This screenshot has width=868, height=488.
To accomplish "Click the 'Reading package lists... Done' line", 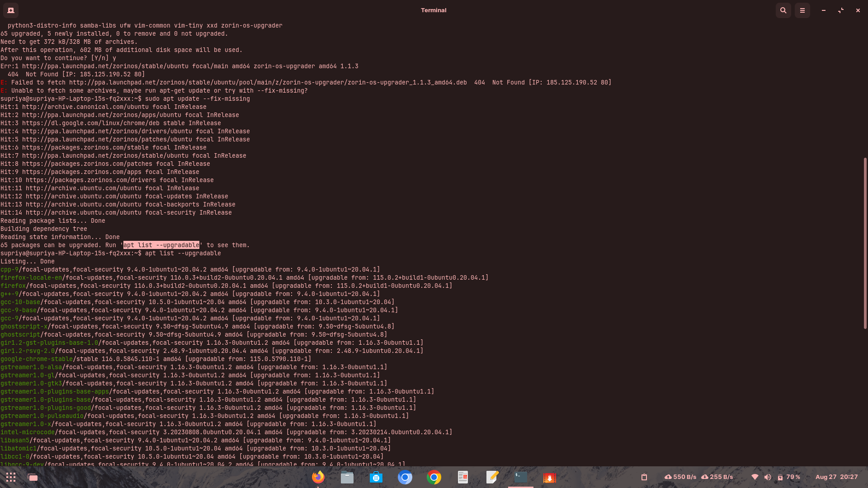I will (x=53, y=221).
